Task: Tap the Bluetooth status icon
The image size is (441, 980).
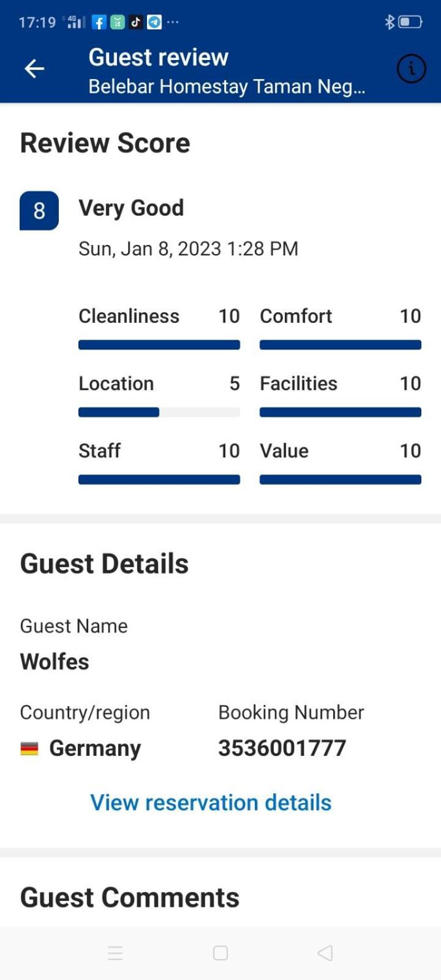Action: click(x=389, y=23)
